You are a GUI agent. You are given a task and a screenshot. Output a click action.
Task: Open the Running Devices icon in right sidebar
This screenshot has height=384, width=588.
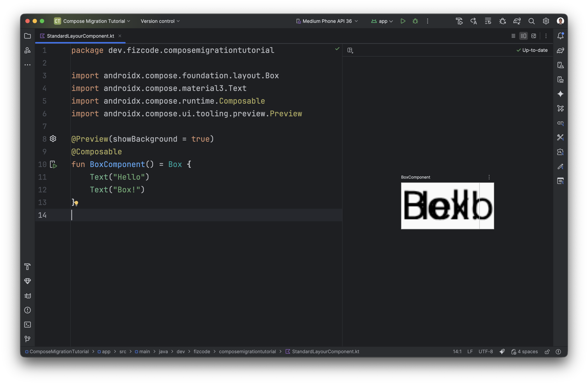560,79
